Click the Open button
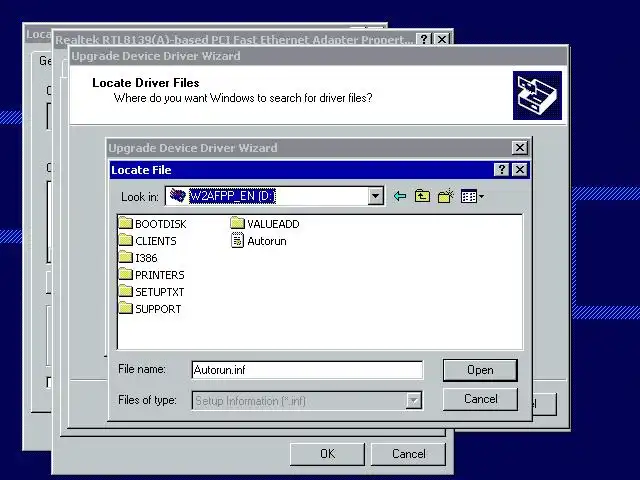 click(480, 370)
